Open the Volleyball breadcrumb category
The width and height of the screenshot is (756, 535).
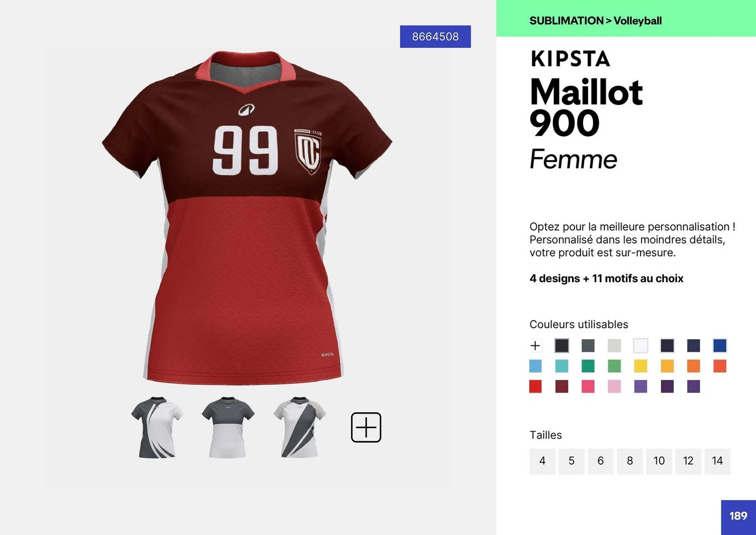pos(637,20)
